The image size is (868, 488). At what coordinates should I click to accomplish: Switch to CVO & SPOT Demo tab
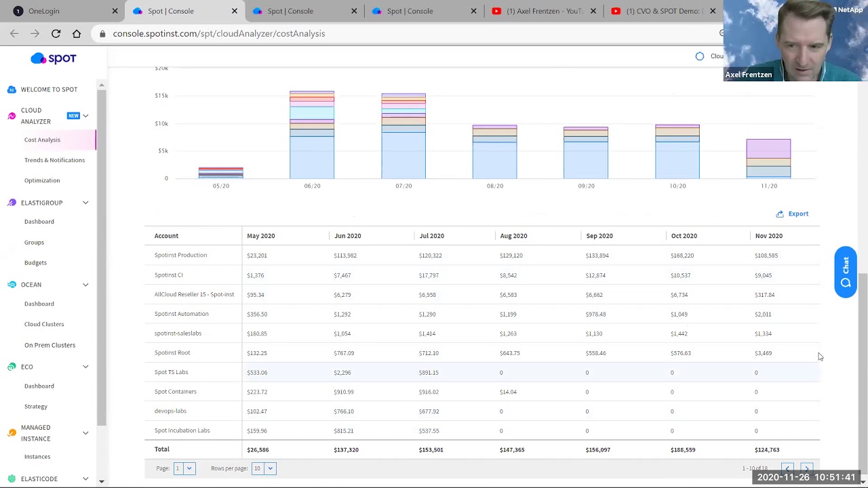pos(662,11)
